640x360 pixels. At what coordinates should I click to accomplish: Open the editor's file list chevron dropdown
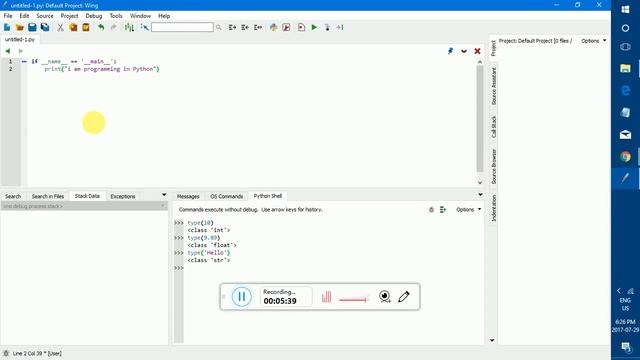tap(464, 51)
